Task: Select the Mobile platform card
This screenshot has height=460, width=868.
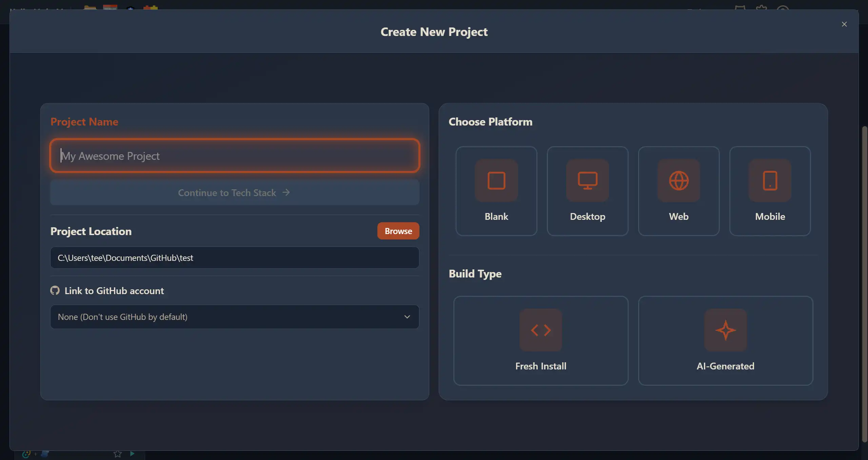Action: click(x=770, y=191)
